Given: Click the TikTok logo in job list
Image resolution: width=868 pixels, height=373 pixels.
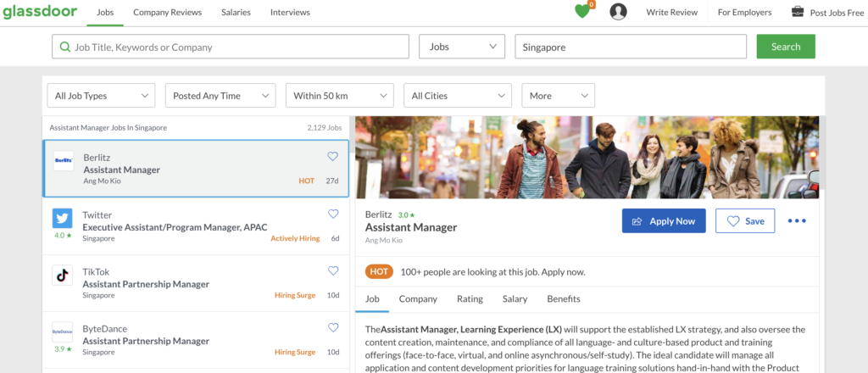Looking at the screenshot, I should point(62,275).
